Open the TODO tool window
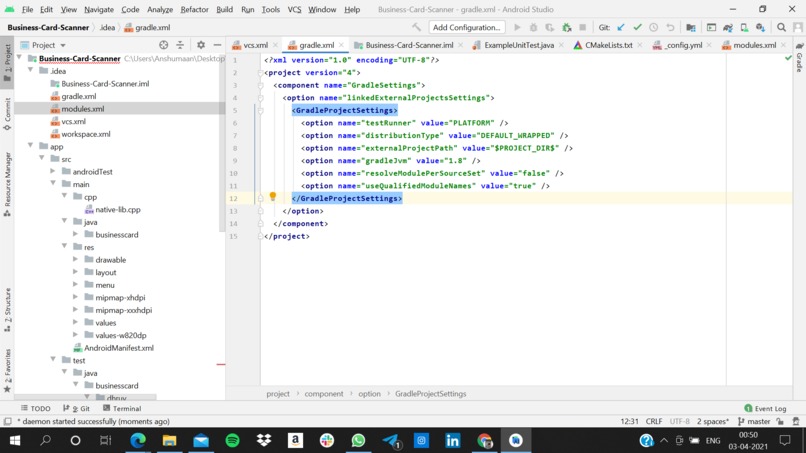The height and width of the screenshot is (453, 806). 35,408
